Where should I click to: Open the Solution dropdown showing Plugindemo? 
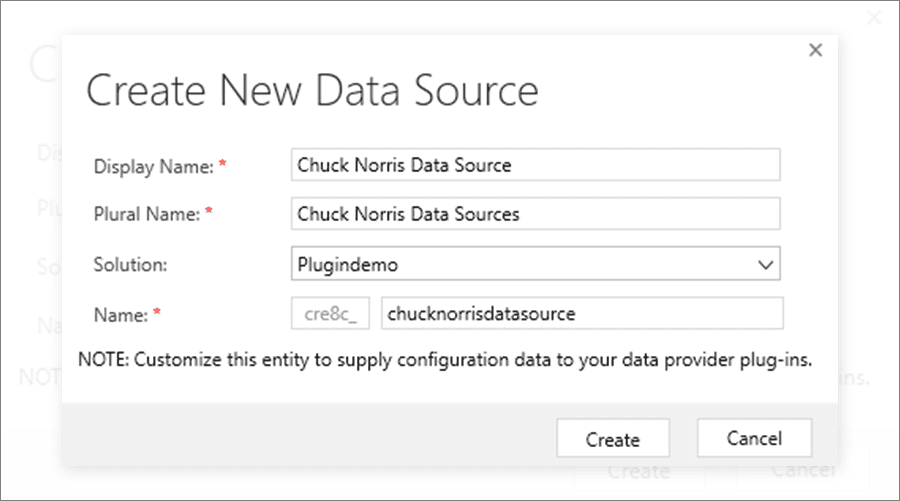pos(520,265)
